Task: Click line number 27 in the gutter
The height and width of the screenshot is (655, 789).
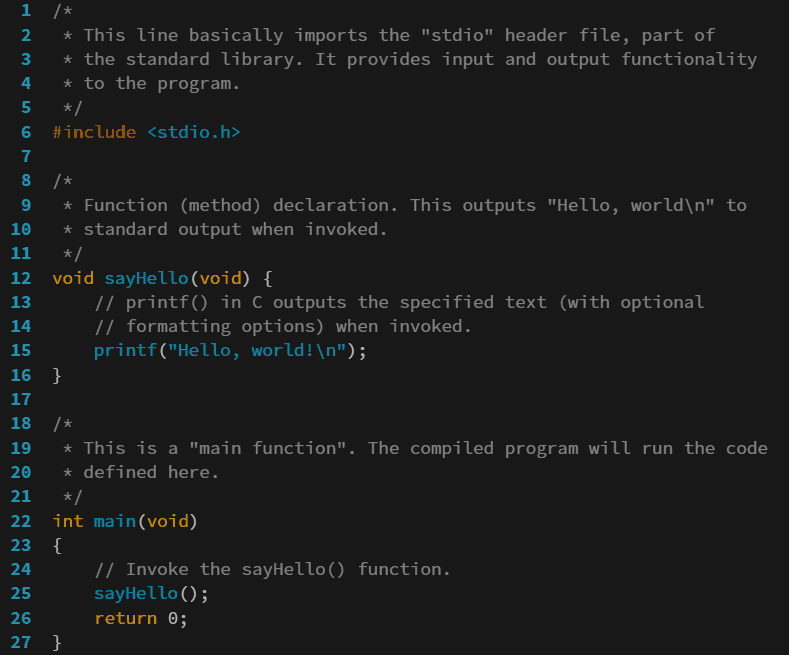Action: click(21, 642)
